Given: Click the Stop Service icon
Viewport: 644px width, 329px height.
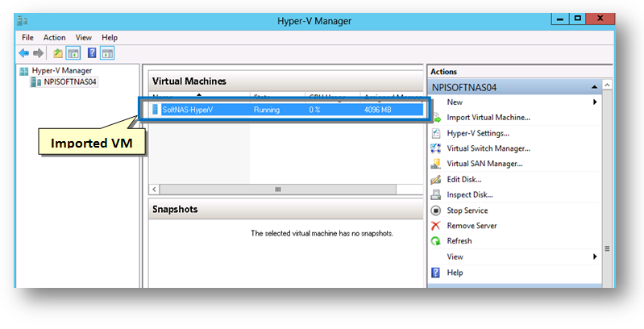Looking at the screenshot, I should [436, 210].
